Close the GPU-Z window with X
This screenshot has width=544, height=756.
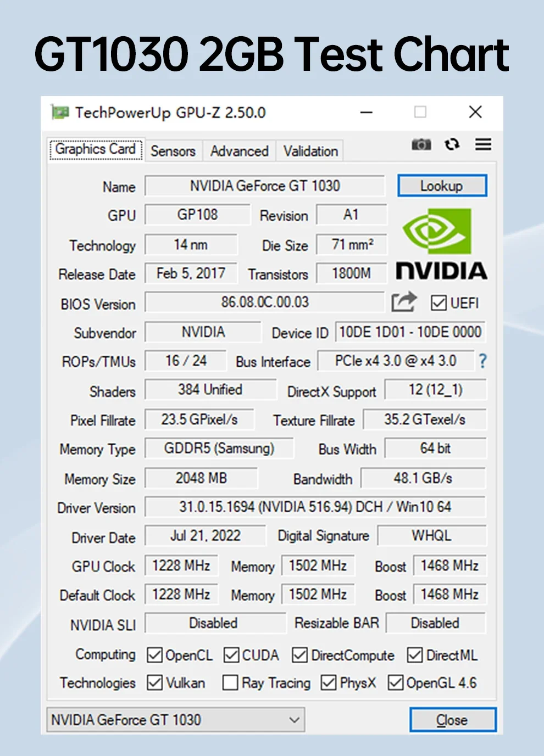pyautogui.click(x=475, y=112)
